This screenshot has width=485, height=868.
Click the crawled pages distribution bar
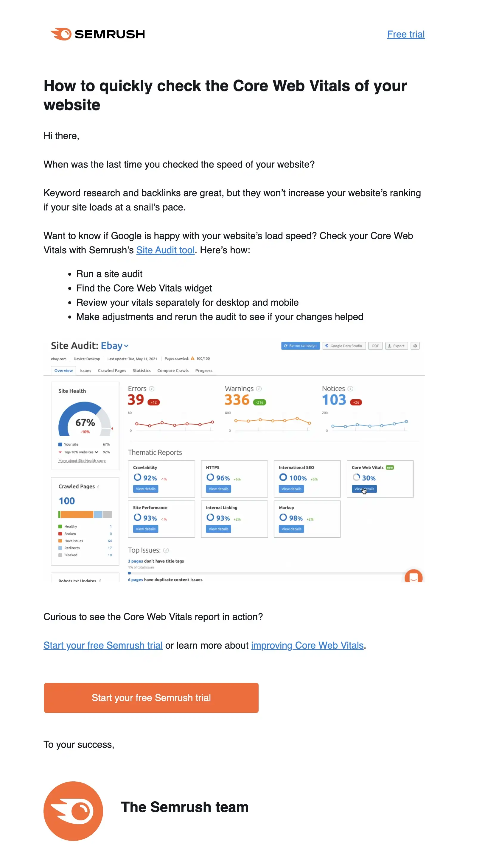pos(85,515)
